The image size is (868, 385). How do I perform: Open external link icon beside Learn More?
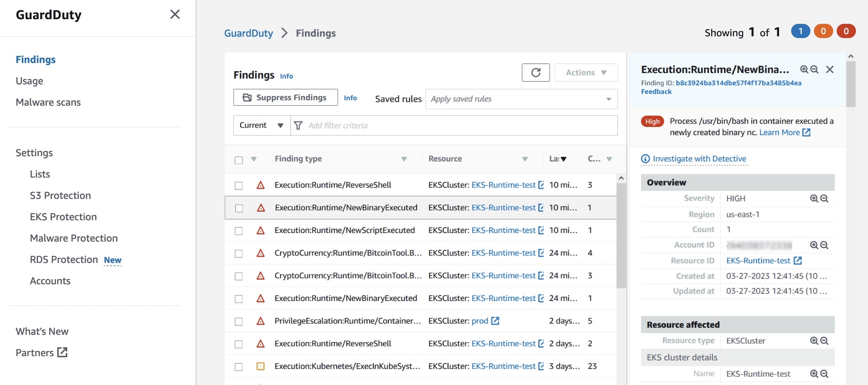point(806,132)
